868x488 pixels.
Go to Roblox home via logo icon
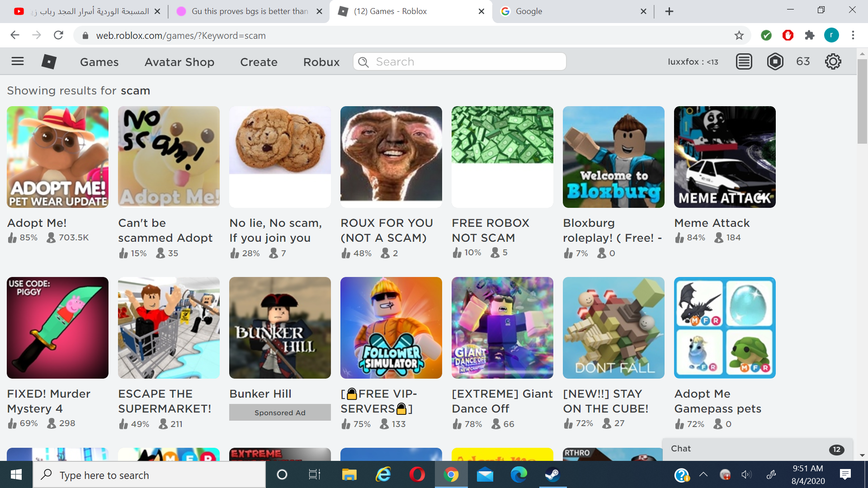[49, 61]
